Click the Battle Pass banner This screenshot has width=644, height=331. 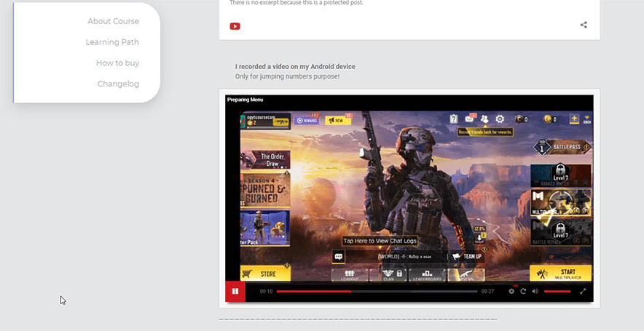pyautogui.click(x=562, y=147)
